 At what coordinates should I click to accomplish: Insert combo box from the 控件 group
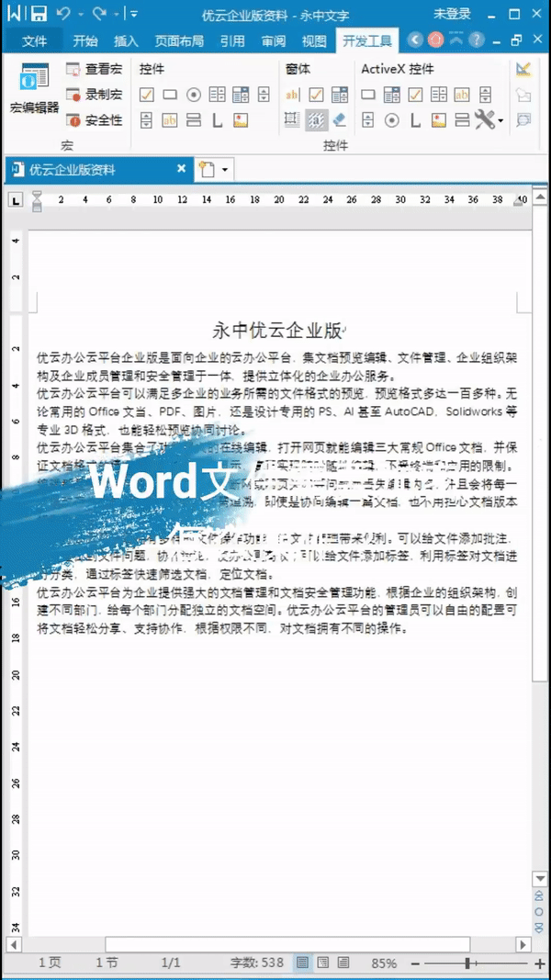pos(241,95)
